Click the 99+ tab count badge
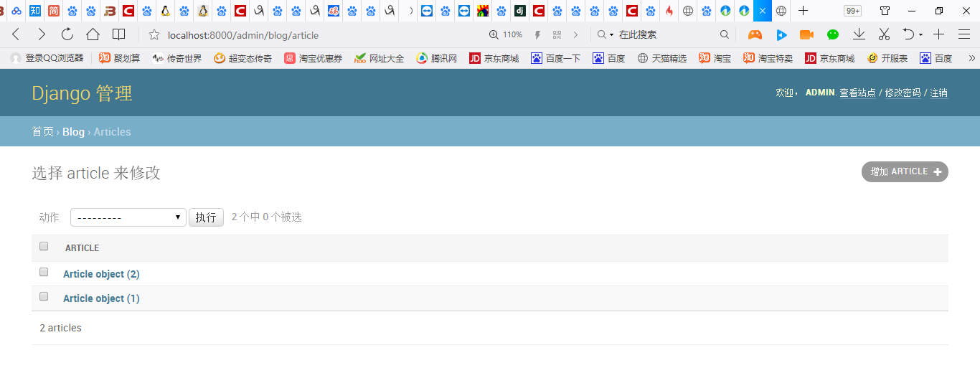The width and height of the screenshot is (980, 373). (x=852, y=11)
